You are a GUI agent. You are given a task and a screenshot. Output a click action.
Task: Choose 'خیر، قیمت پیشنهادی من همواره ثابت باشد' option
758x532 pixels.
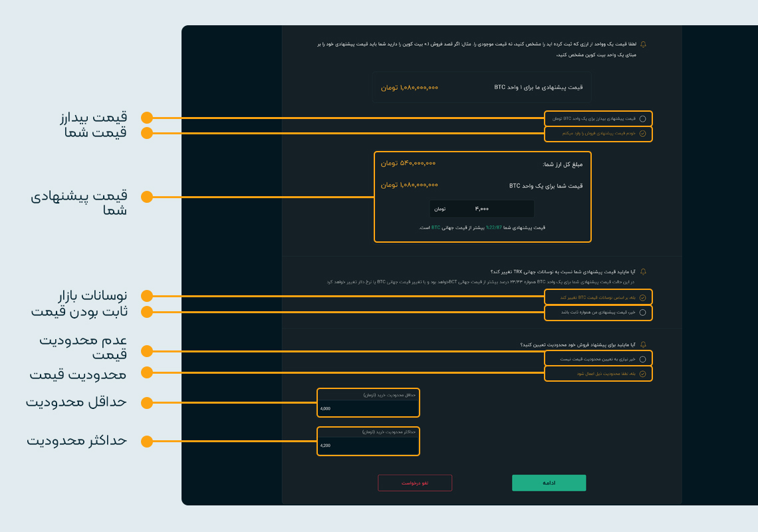click(642, 313)
